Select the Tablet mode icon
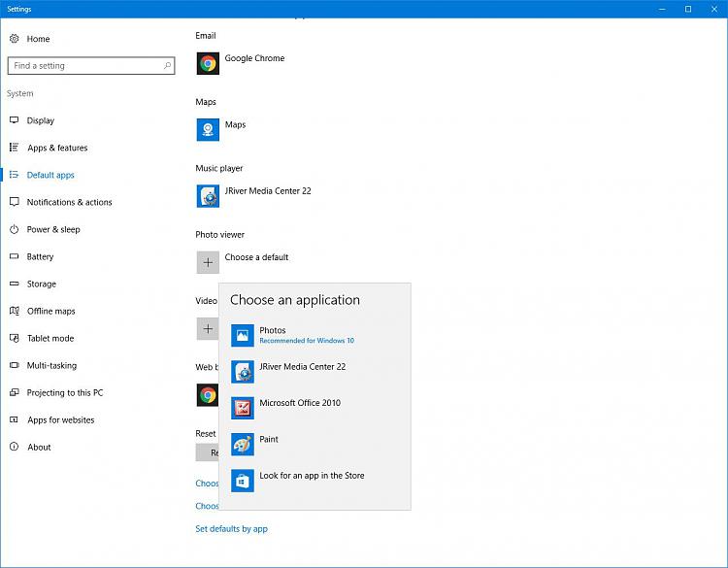Screen dimensions: 728x568 coord(15,338)
